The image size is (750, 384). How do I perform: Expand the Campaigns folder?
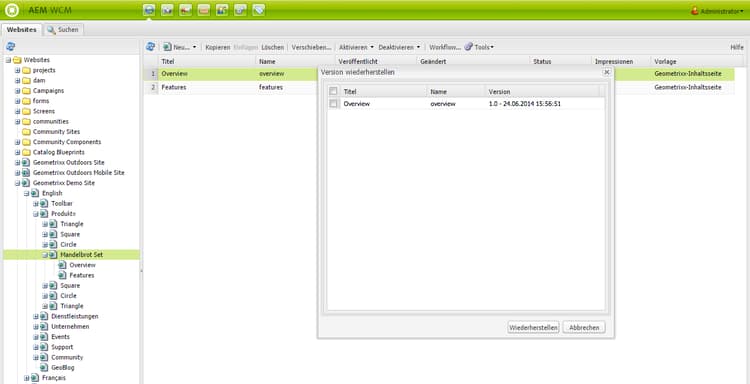click(17, 91)
